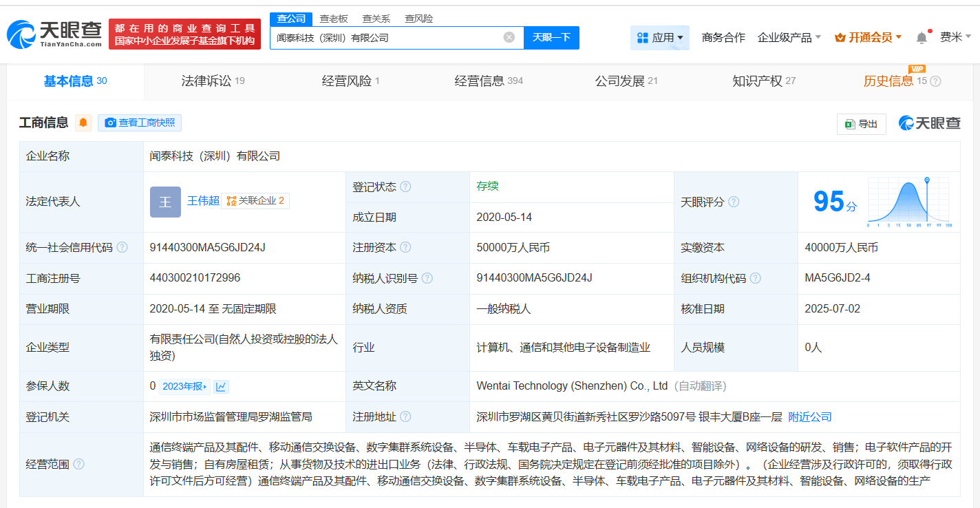Click the 王 avatar of legal representative
This screenshot has height=508, width=980.
tap(165, 202)
